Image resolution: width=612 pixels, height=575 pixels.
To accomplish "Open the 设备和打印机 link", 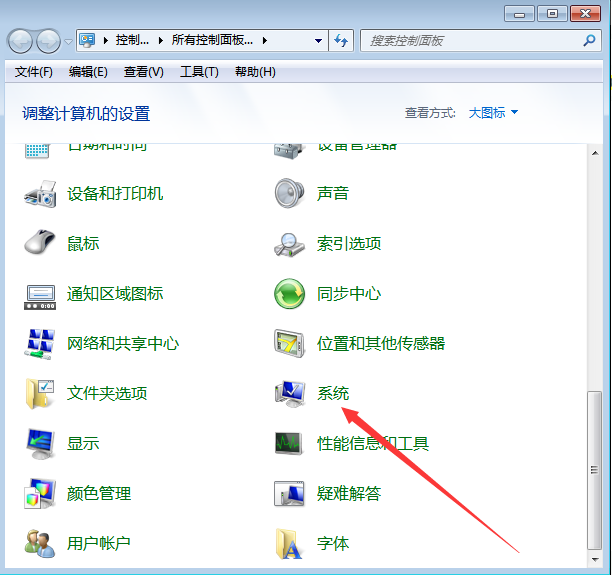I will (x=115, y=194).
